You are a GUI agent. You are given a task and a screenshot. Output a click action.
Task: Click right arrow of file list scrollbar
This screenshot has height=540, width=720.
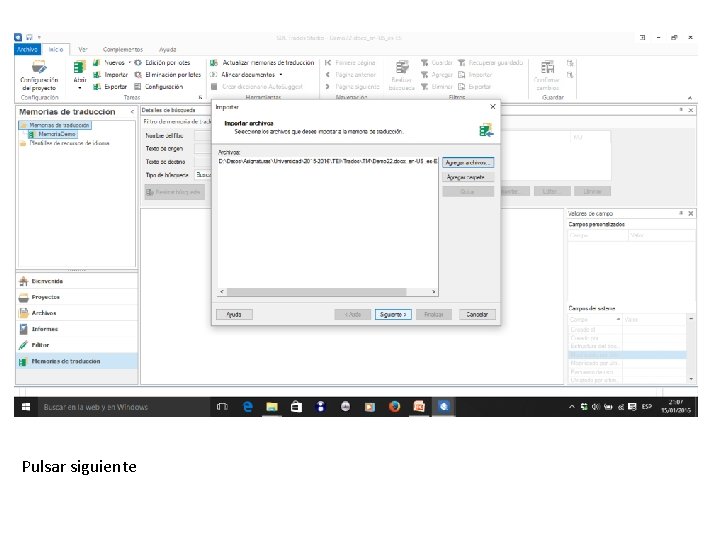pos(433,292)
